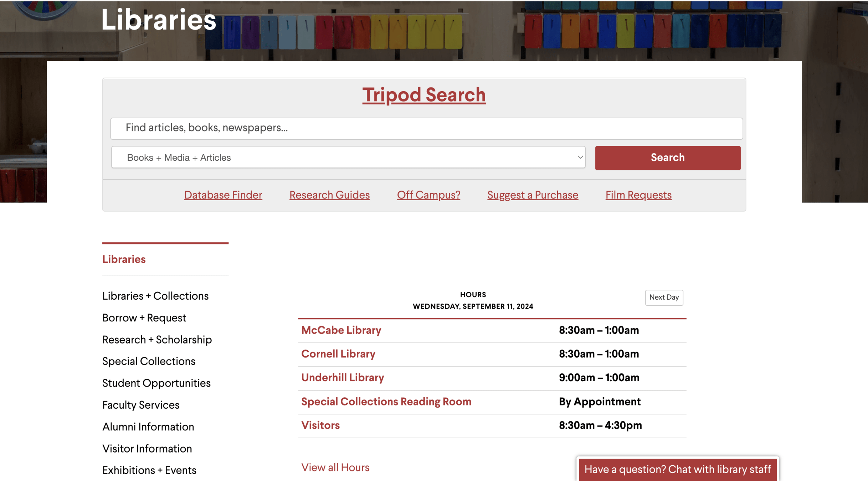Show hours for Next Day
The height and width of the screenshot is (481, 868).
point(664,297)
